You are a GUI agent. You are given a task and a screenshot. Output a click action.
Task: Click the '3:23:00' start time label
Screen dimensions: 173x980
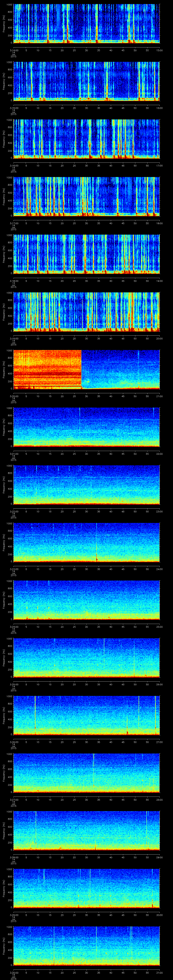14,569
